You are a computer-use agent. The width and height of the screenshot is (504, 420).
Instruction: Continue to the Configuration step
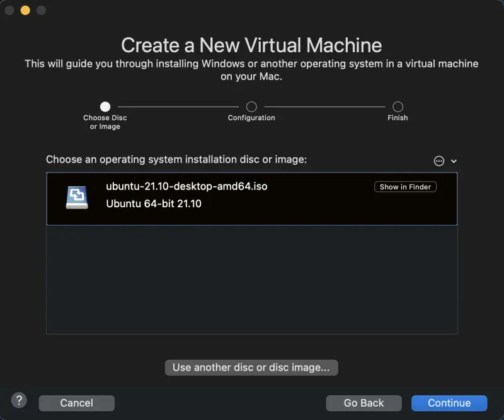click(449, 403)
